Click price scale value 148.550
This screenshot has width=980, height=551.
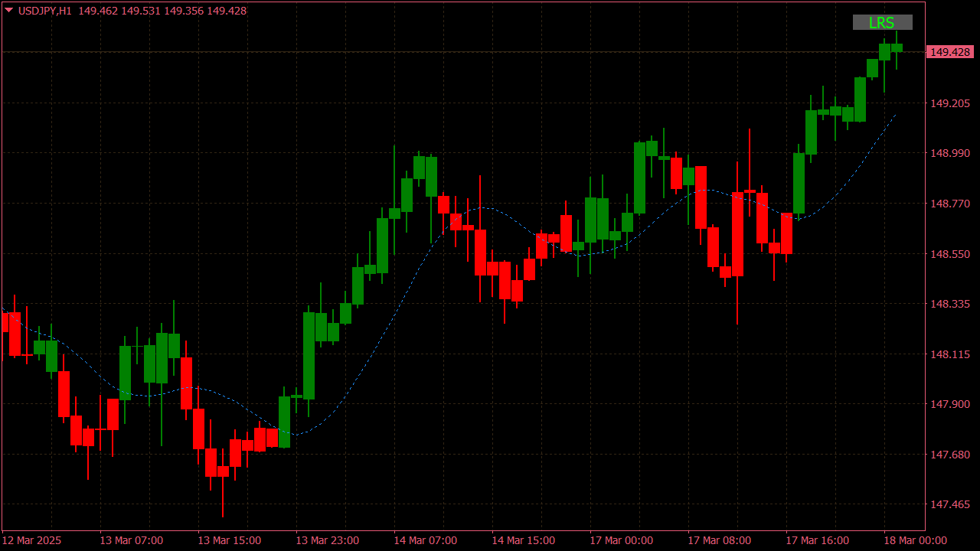click(949, 254)
